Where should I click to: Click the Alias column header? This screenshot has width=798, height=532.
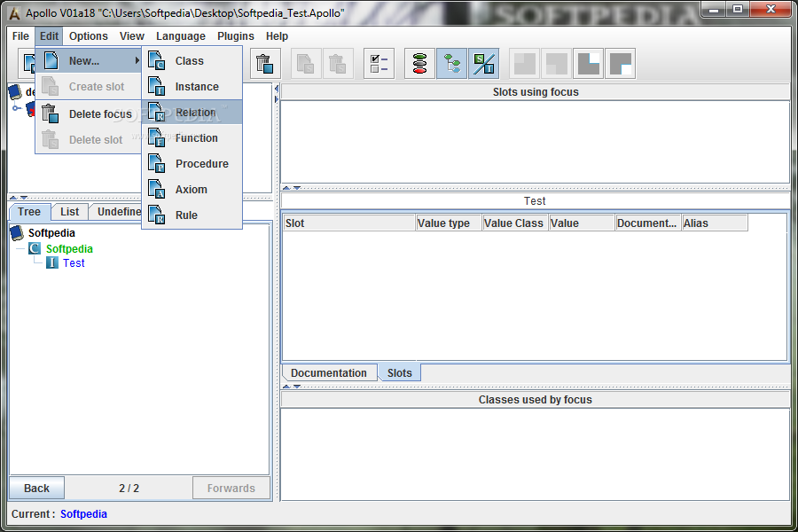[715, 223]
